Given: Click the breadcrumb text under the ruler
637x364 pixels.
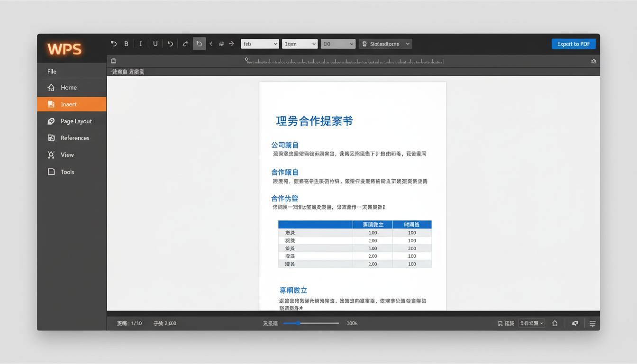Looking at the screenshot, I should tap(128, 72).
